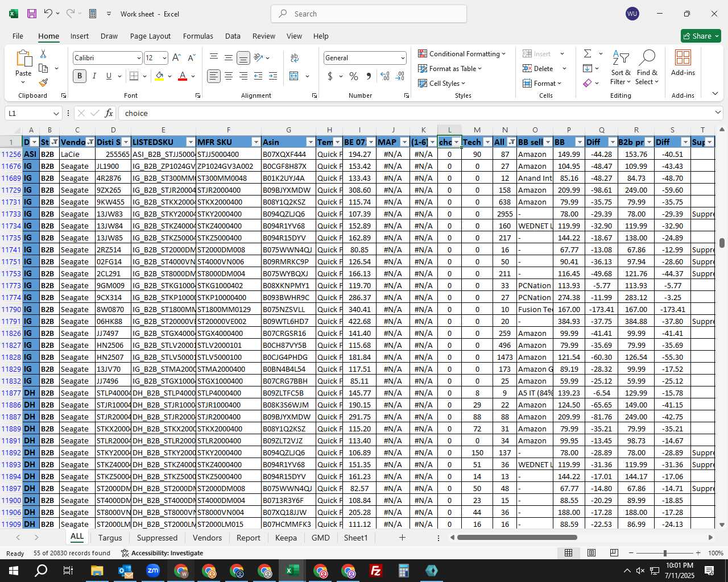728x582 pixels.
Task: Toggle italic formatting
Action: (94, 76)
